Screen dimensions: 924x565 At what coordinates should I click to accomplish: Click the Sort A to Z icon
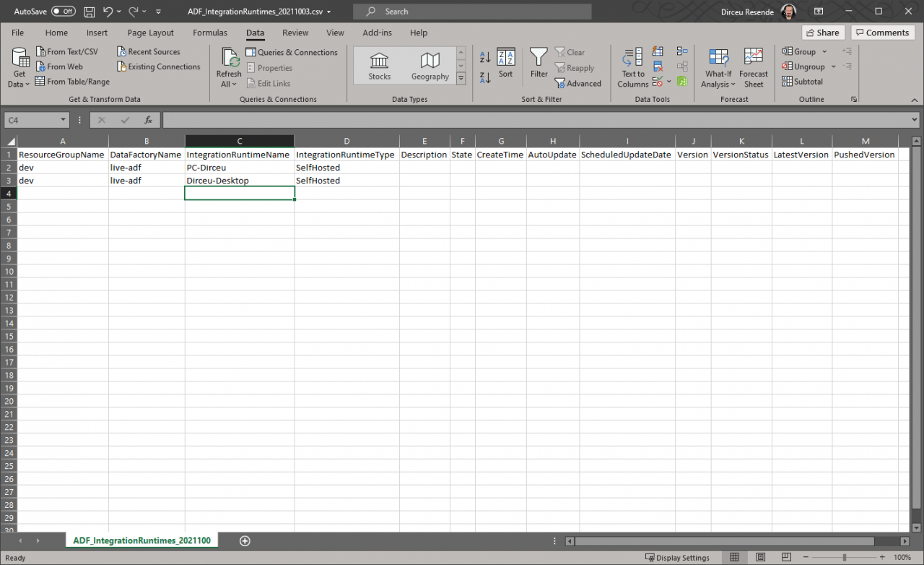pos(485,58)
